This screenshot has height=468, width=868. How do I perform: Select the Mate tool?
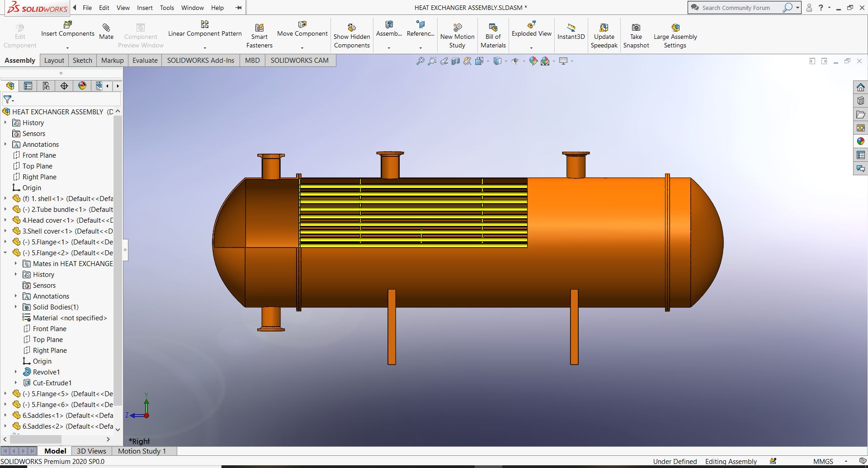click(x=106, y=32)
